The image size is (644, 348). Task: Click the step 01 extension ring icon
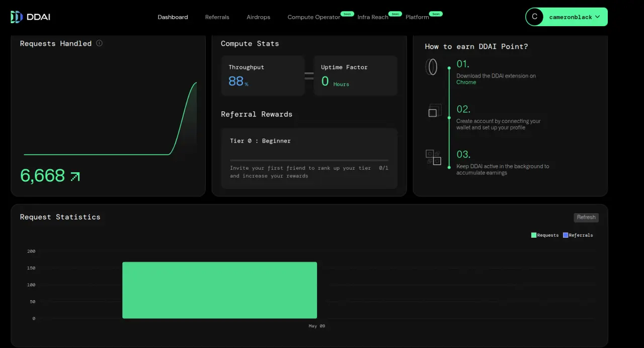coord(432,67)
